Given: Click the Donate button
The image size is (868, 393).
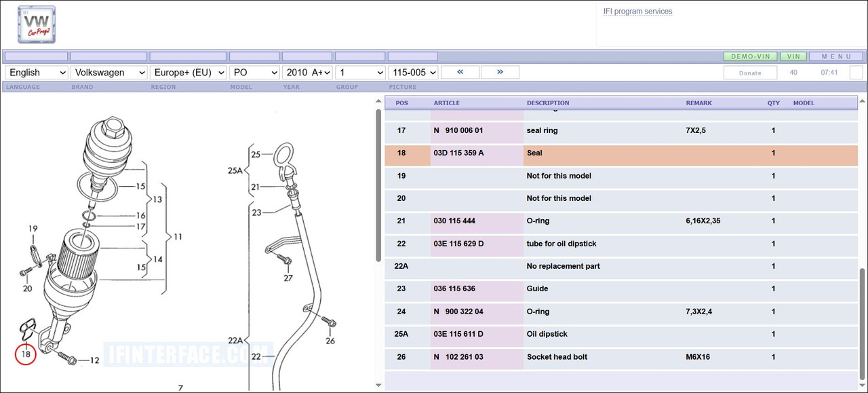Looking at the screenshot, I should pos(750,73).
